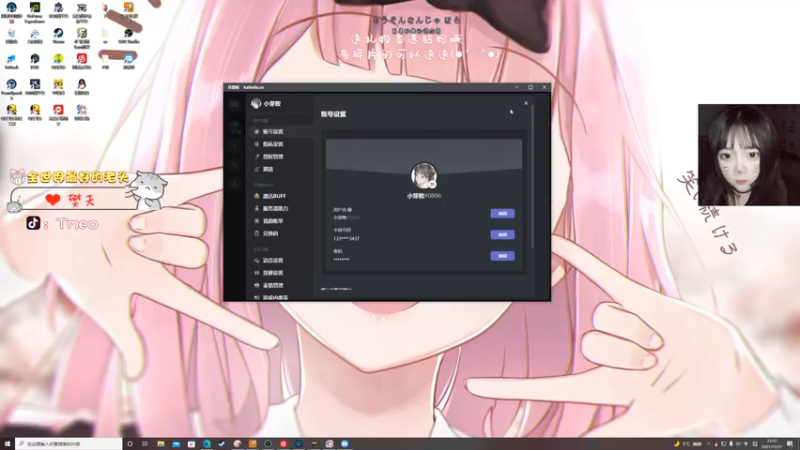Viewport: 800px width, 450px height.
Task: Click the 兑换码 clipboard icon
Action: click(x=257, y=233)
